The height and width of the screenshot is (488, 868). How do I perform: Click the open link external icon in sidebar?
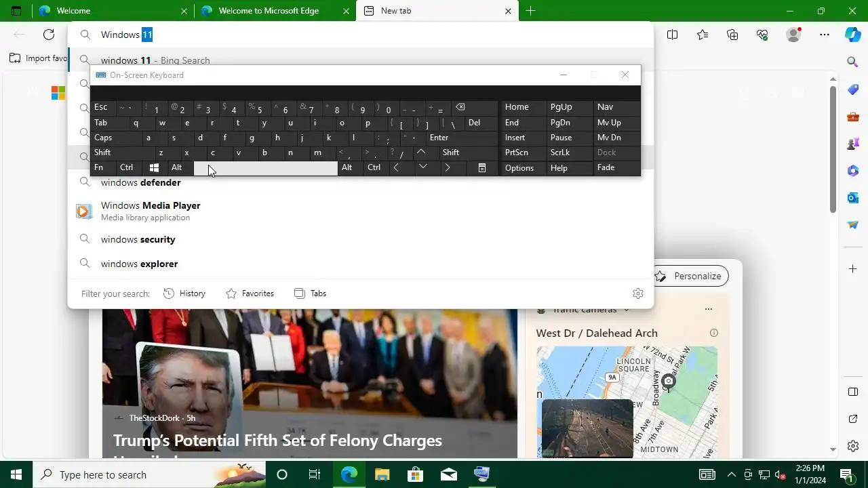click(x=853, y=419)
